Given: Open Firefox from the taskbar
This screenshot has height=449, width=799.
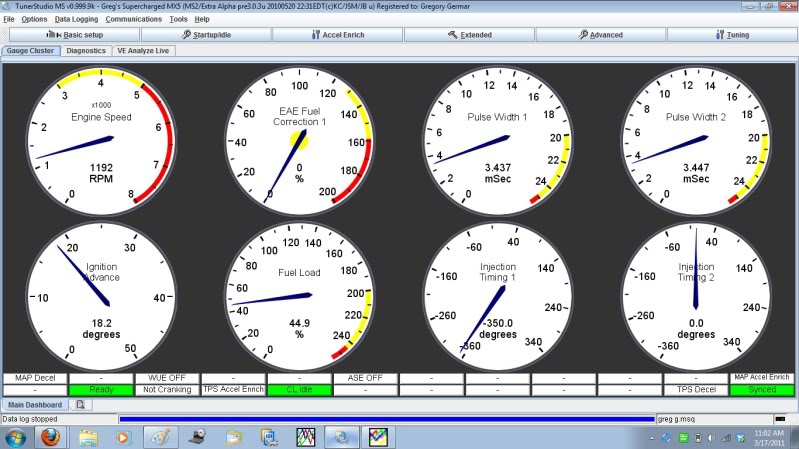Looking at the screenshot, I should [x=50, y=438].
